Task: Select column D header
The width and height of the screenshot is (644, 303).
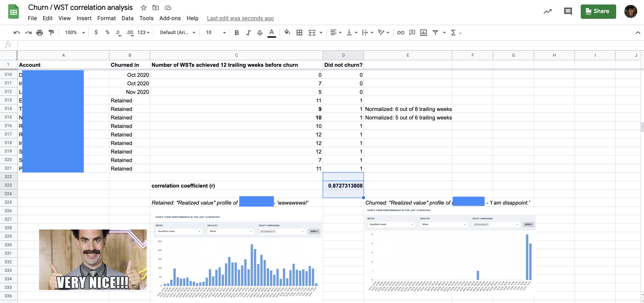Action: click(x=343, y=55)
